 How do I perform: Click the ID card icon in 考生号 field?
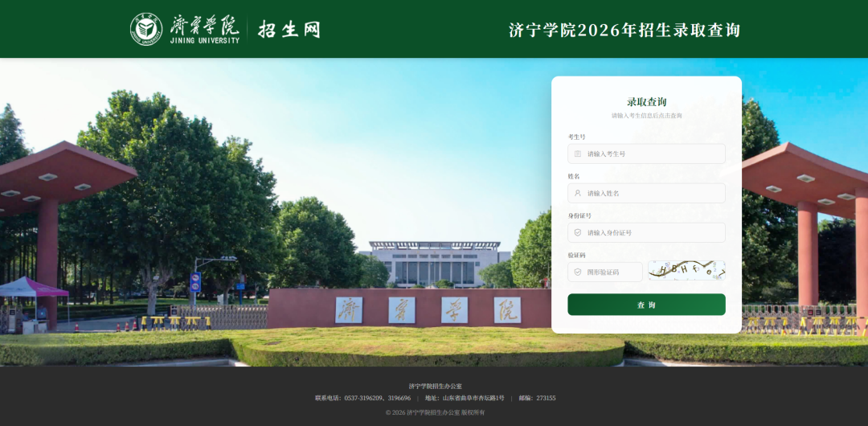coord(578,154)
